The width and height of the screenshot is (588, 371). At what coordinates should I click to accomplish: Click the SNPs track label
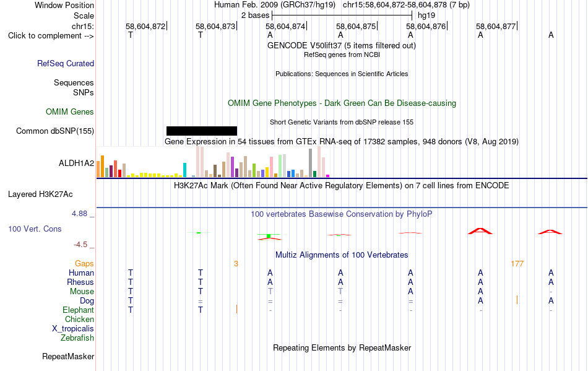coord(84,92)
